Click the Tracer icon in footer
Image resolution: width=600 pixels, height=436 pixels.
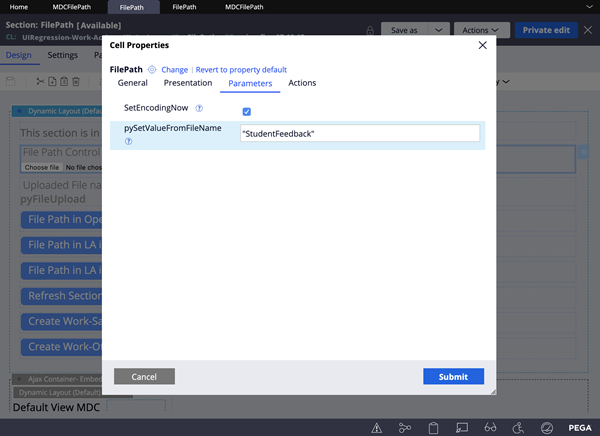coord(405,427)
